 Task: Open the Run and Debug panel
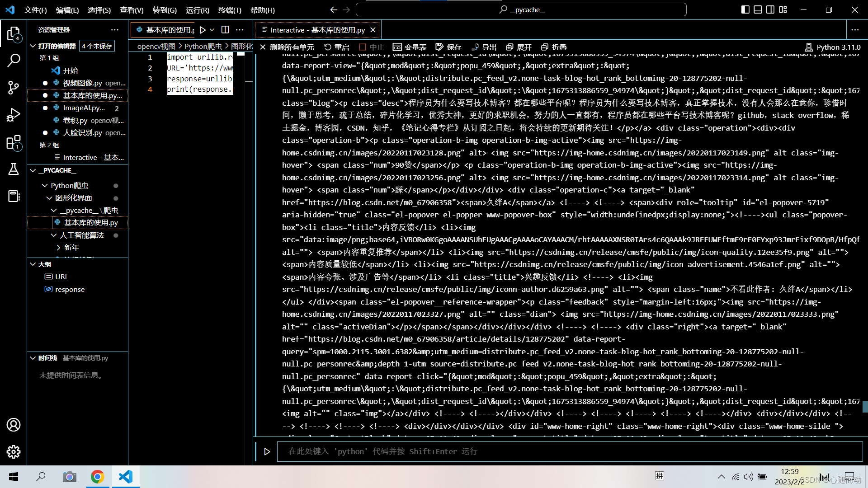(x=14, y=115)
